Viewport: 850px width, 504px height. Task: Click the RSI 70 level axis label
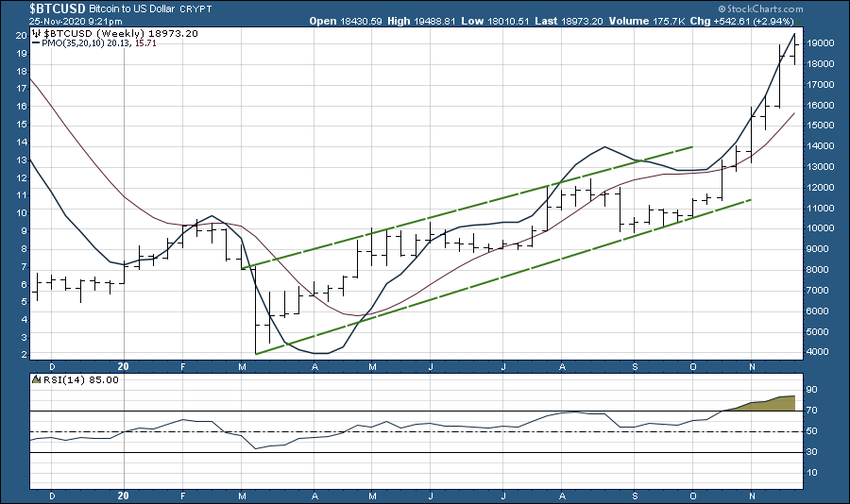point(811,411)
